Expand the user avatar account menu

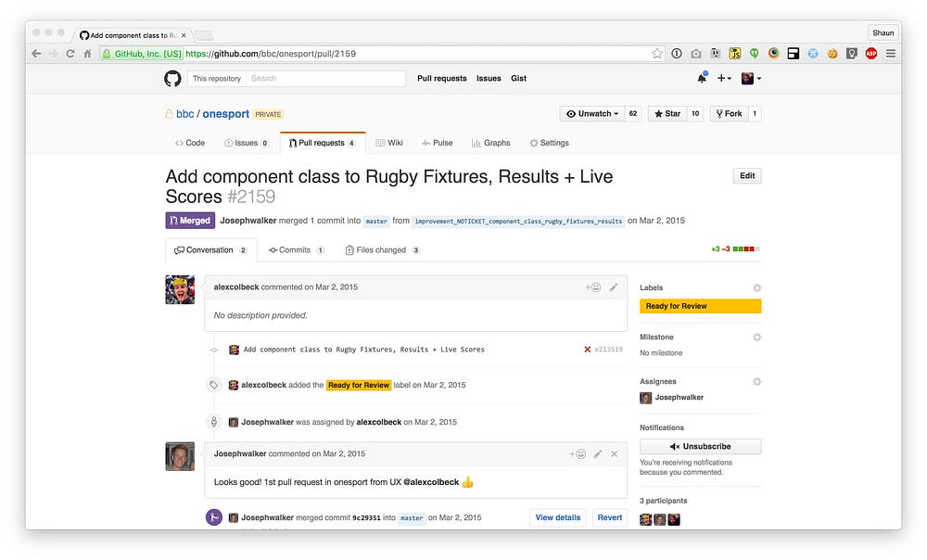(751, 78)
